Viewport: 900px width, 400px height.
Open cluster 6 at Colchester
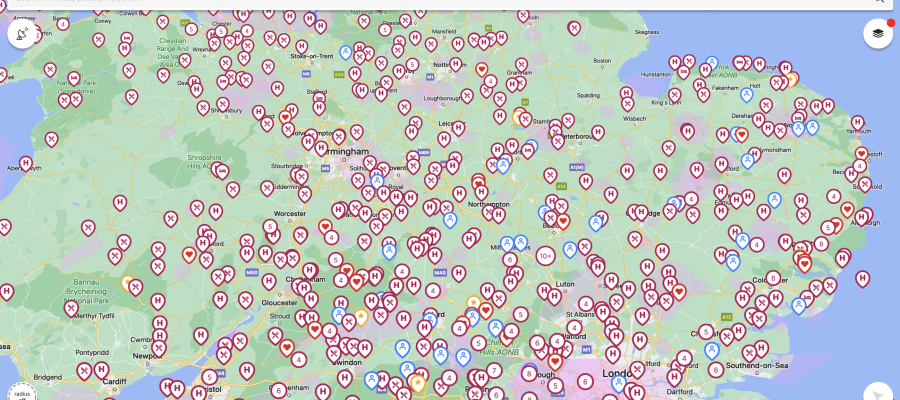coord(773,278)
